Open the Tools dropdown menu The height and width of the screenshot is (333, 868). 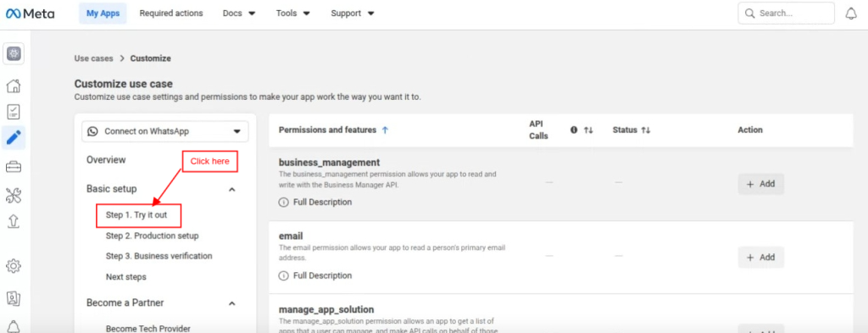point(293,14)
